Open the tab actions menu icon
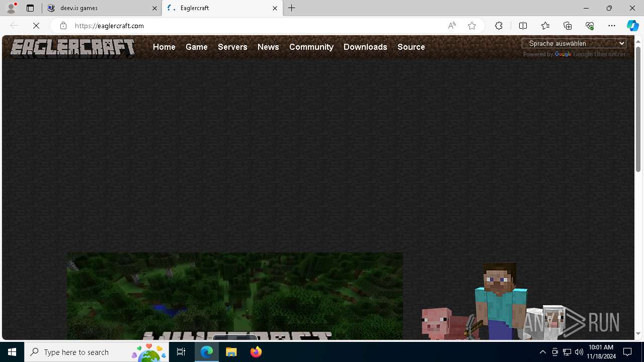 30,8
